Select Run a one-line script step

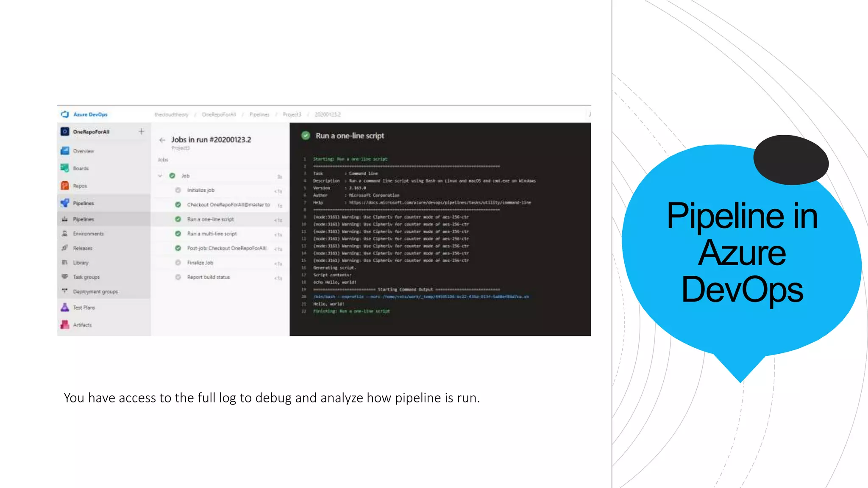[220, 219]
